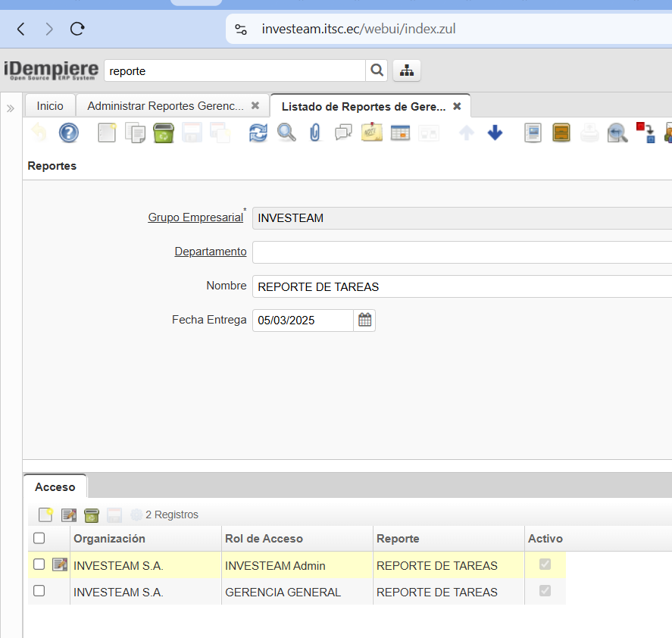Check the select-all checkbox in Acceso header
672x638 pixels.
pos(39,539)
